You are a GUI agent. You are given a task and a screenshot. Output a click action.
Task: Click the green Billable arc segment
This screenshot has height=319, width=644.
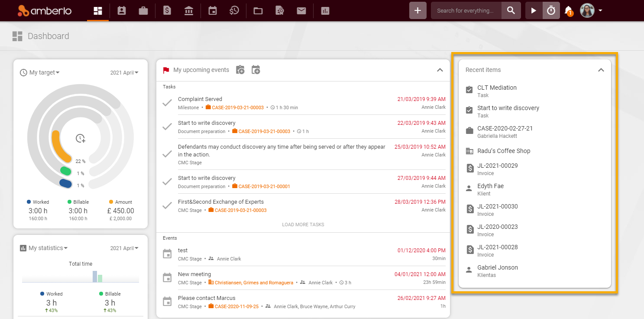pyautogui.click(x=65, y=171)
